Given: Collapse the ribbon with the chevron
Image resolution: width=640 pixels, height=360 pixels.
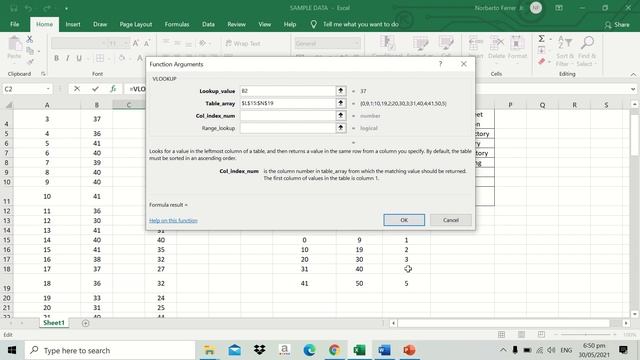Looking at the screenshot, I should coord(633,74).
